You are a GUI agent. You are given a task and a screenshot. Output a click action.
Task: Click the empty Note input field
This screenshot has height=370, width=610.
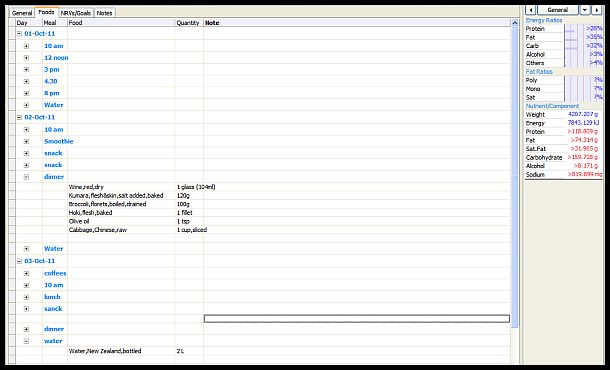357,319
